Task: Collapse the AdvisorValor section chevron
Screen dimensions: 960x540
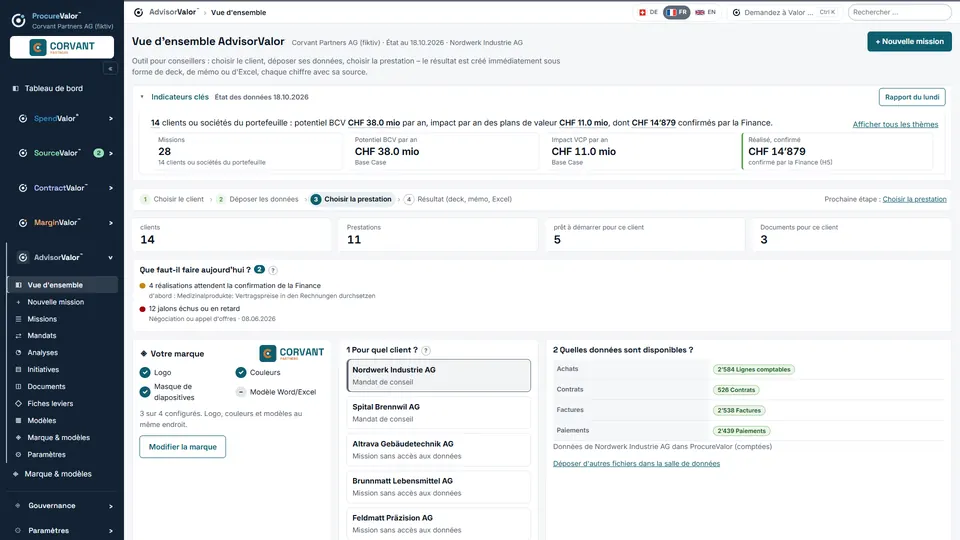Action: tap(111, 258)
